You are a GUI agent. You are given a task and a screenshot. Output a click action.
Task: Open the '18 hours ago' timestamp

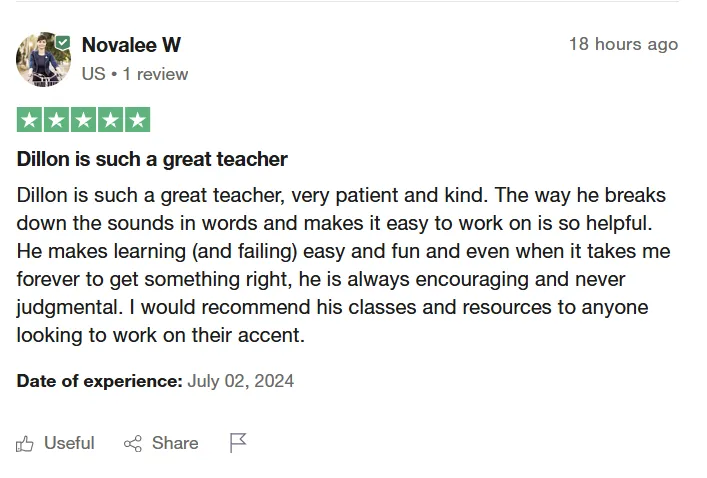pyautogui.click(x=624, y=44)
